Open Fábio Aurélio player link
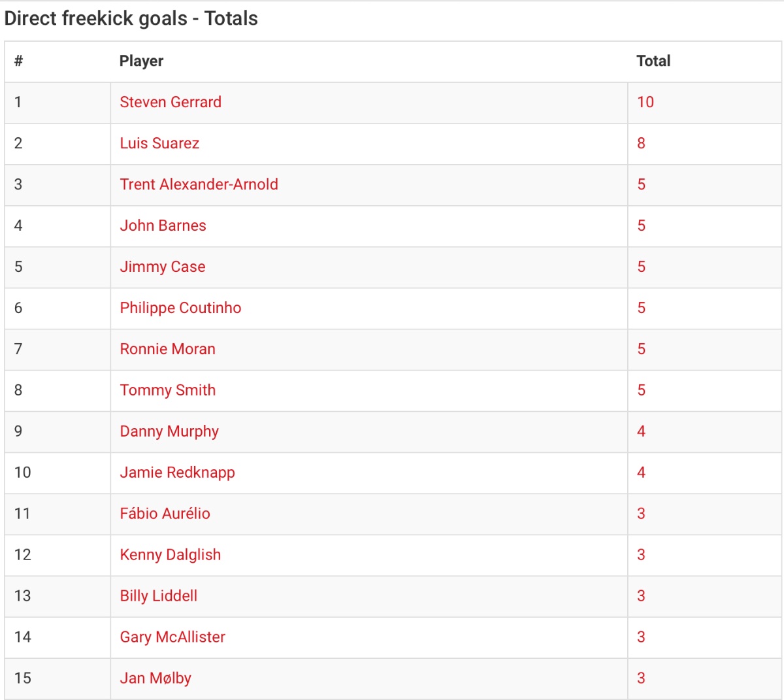Screen dimensions: 784x700 165,514
